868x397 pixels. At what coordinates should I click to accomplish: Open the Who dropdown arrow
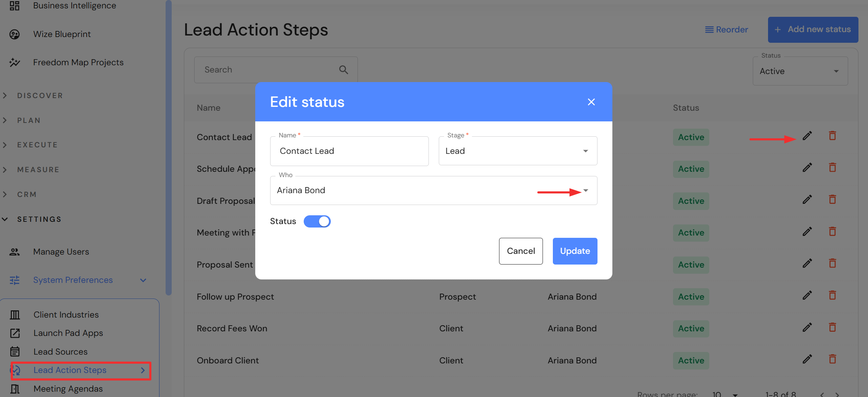[586, 190]
